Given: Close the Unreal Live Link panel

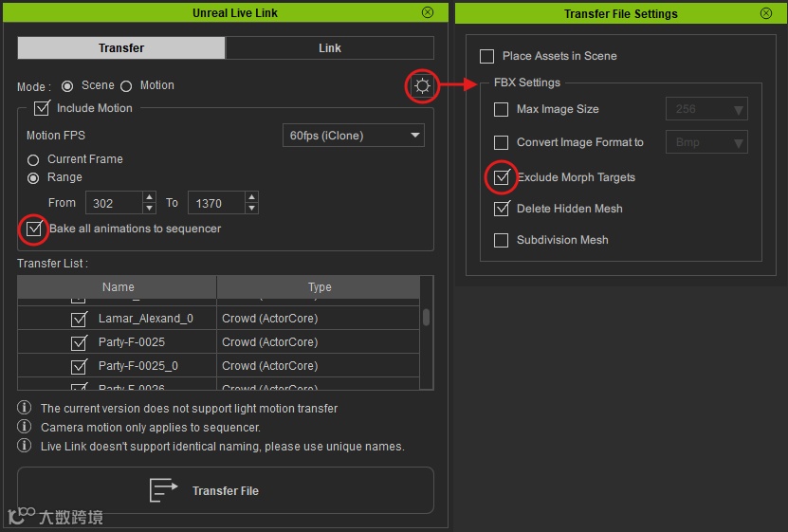Looking at the screenshot, I should click(x=427, y=12).
